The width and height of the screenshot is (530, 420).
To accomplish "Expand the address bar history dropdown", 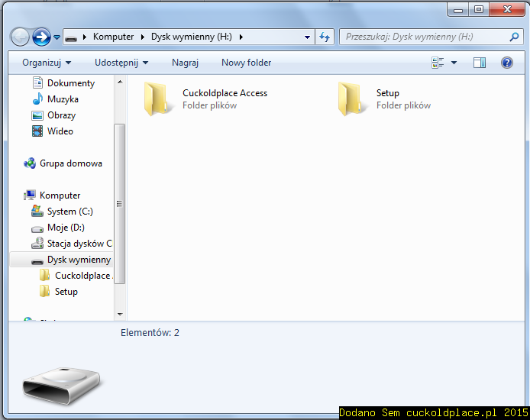I will [307, 37].
